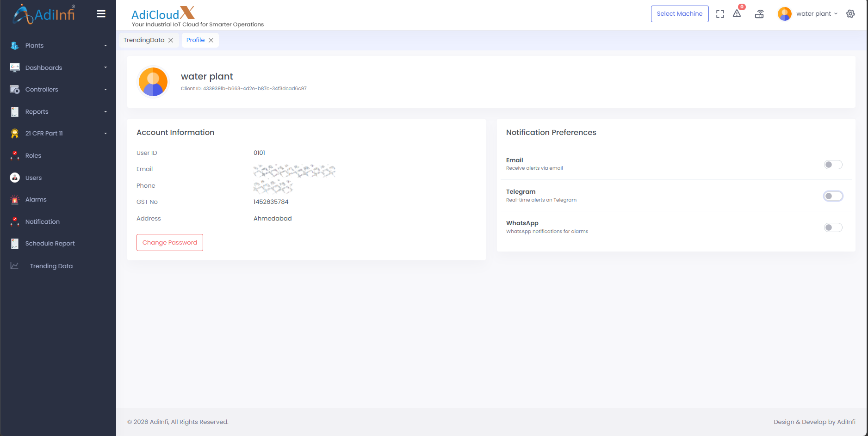Image resolution: width=868 pixels, height=436 pixels.
Task: Turn on Telegram real-time alerts toggle
Action: (833, 196)
